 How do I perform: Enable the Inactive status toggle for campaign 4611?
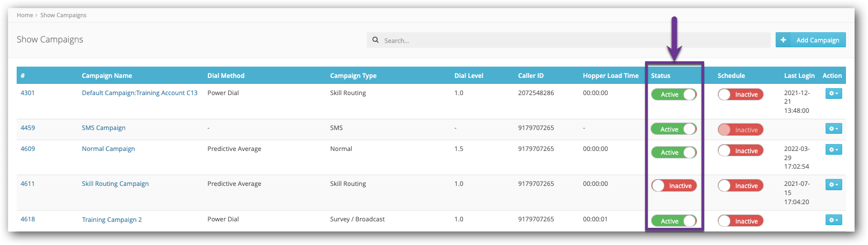pyautogui.click(x=674, y=186)
